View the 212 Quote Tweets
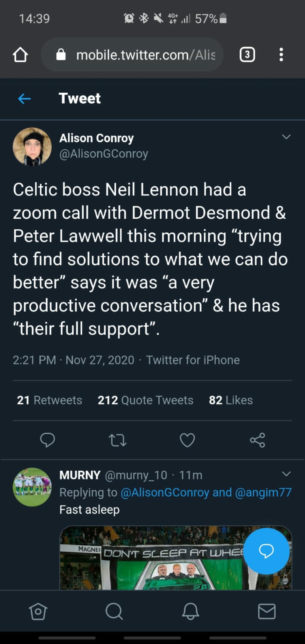The height and width of the screenshot is (644, 305). pyautogui.click(x=145, y=400)
